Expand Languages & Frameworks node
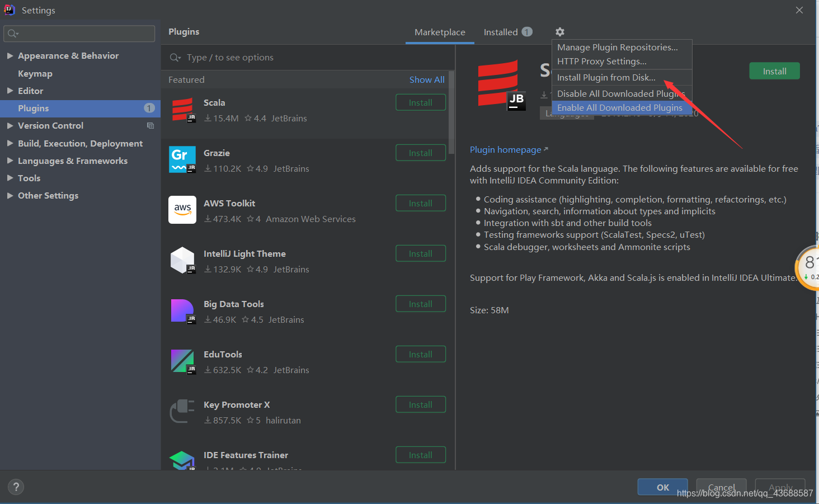Viewport: 819px width, 504px height. pyautogui.click(x=10, y=161)
